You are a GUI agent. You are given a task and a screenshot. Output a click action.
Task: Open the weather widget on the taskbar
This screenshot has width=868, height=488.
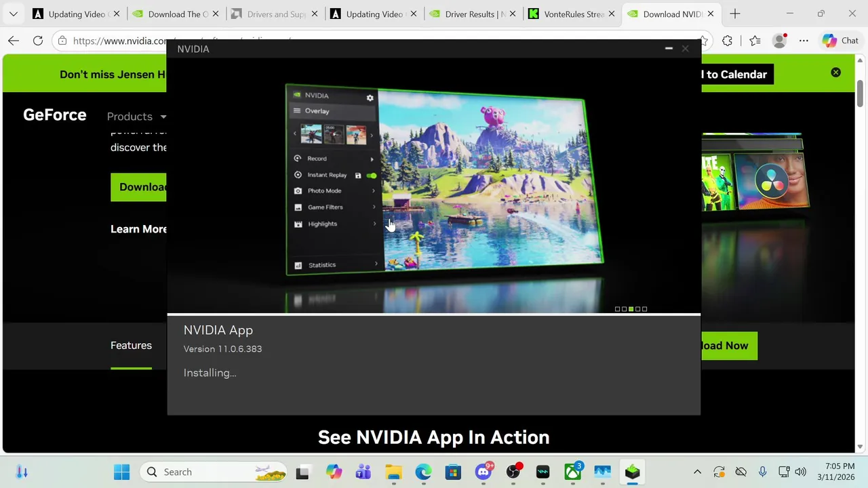pos(22,472)
